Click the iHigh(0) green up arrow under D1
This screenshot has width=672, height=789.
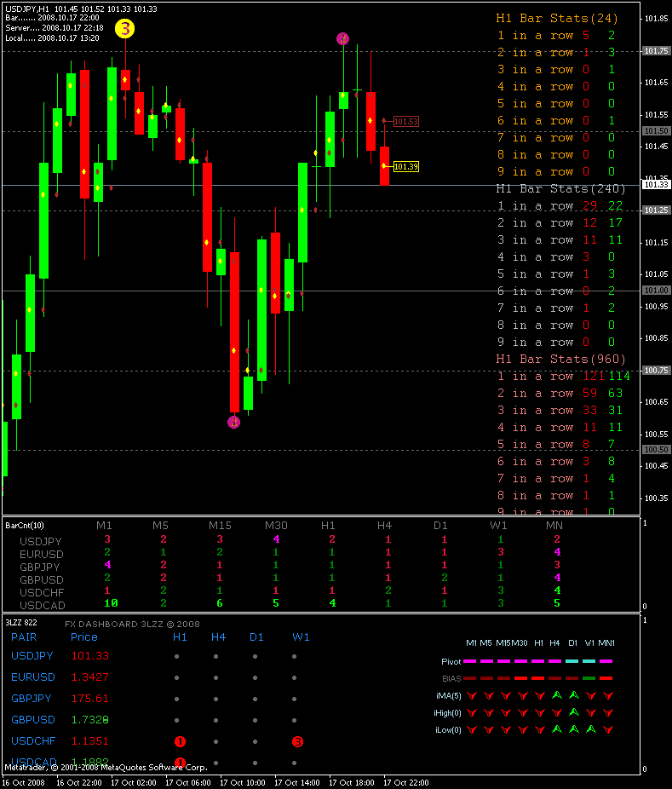(x=573, y=712)
